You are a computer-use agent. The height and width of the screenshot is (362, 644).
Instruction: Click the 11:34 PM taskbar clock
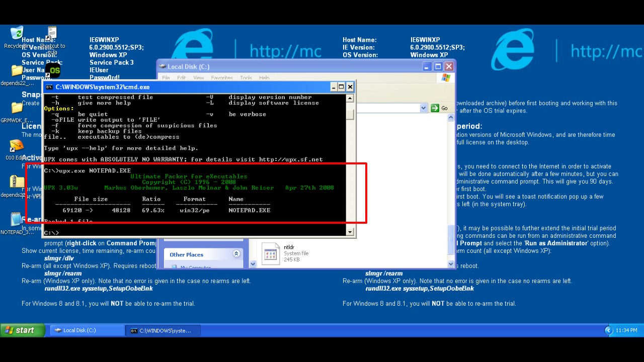click(626, 330)
